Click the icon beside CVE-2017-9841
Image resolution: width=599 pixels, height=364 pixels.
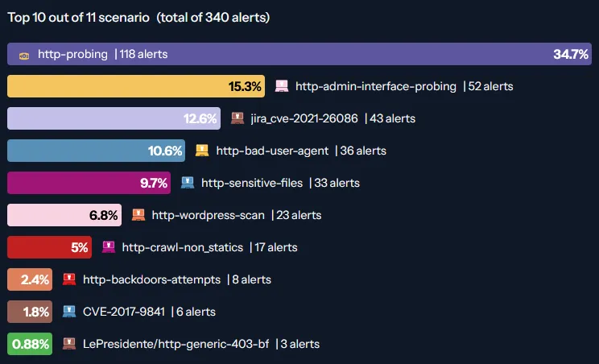[x=69, y=312]
